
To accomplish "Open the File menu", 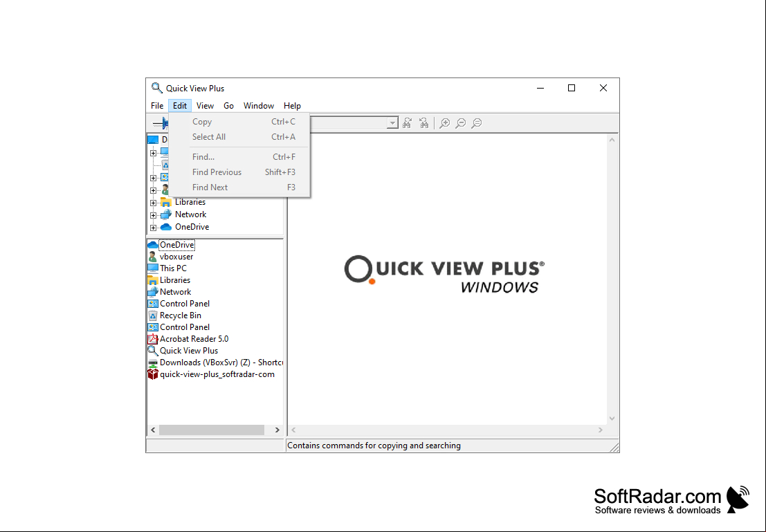I will [x=157, y=106].
